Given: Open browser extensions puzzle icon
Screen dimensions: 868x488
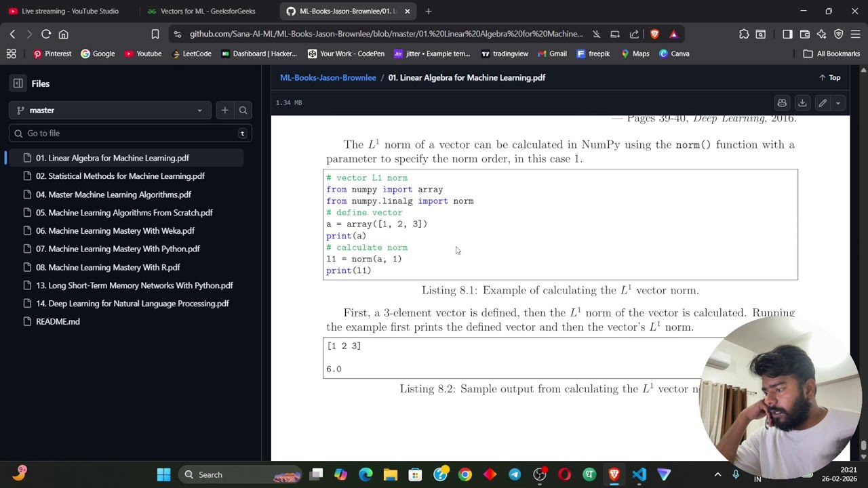Looking at the screenshot, I should (744, 34).
